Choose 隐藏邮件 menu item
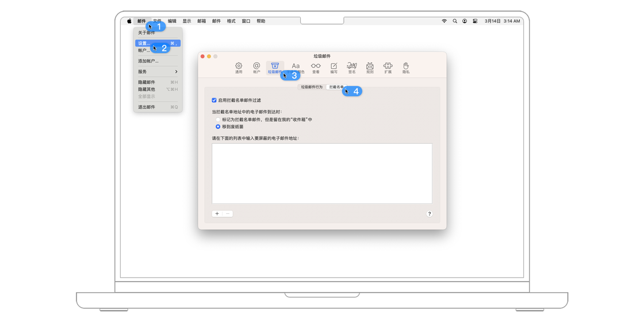The height and width of the screenshot is (322, 644). pyautogui.click(x=158, y=82)
